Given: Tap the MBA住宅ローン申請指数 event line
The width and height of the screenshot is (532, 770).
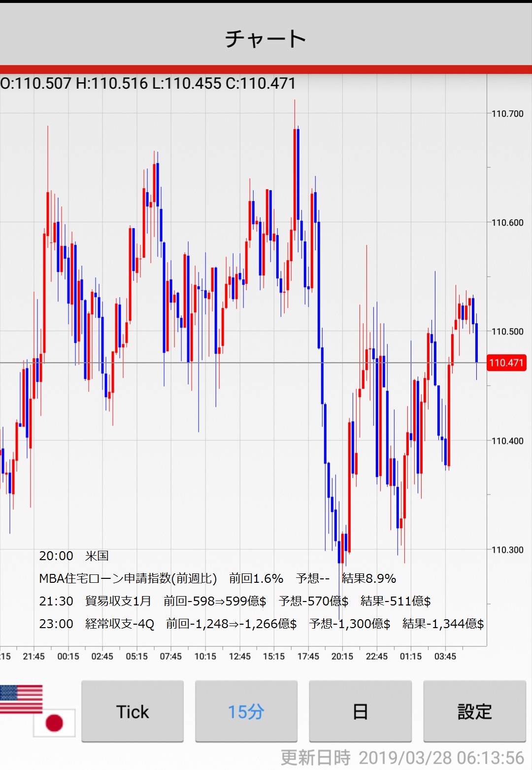Looking at the screenshot, I should point(217,578).
